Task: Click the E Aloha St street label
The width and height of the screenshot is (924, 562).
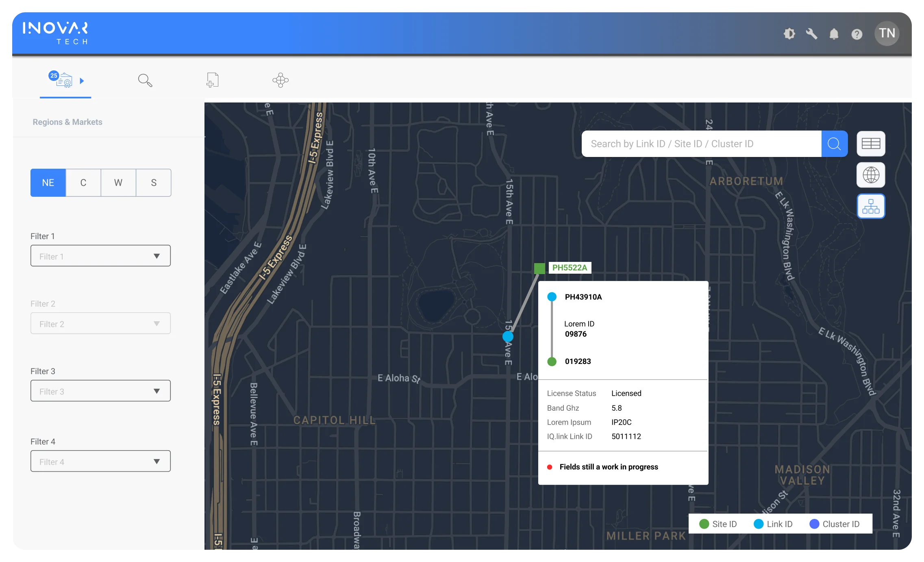Action: [x=399, y=379]
